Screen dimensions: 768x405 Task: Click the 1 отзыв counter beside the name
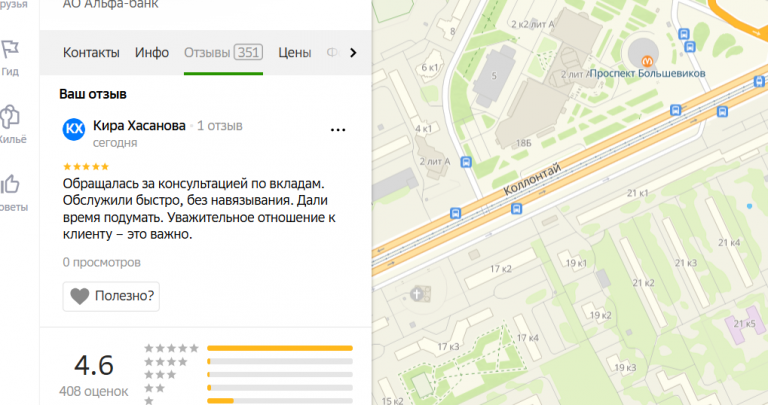220,126
